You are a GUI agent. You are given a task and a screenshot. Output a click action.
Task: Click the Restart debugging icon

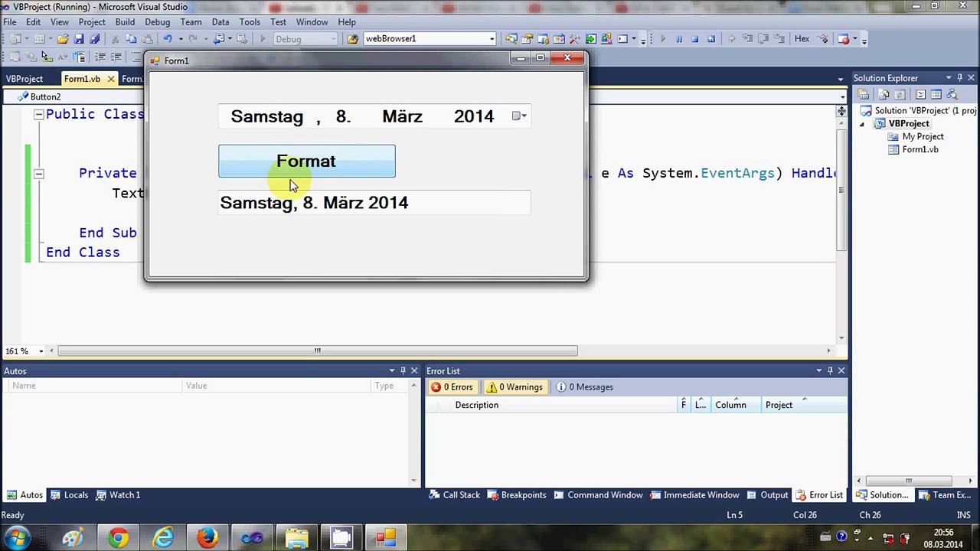[x=711, y=39]
